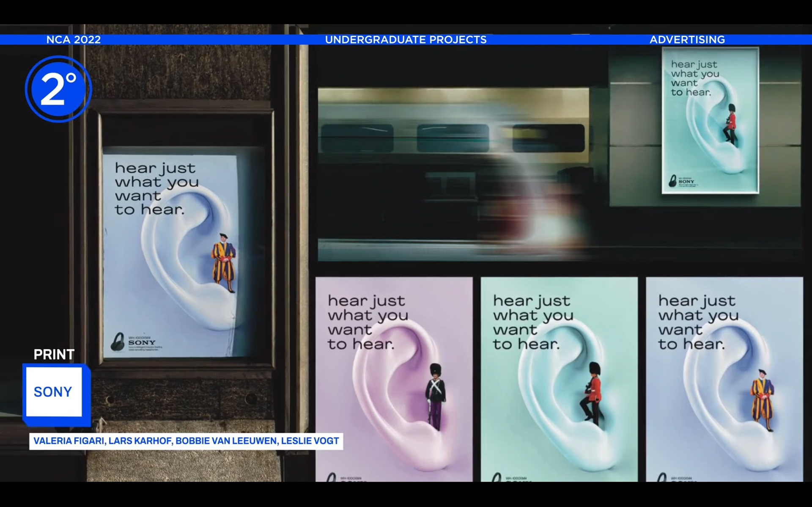The image size is (812, 507).
Task: Click the credits banner with Valeria Figari
Action: point(186,441)
